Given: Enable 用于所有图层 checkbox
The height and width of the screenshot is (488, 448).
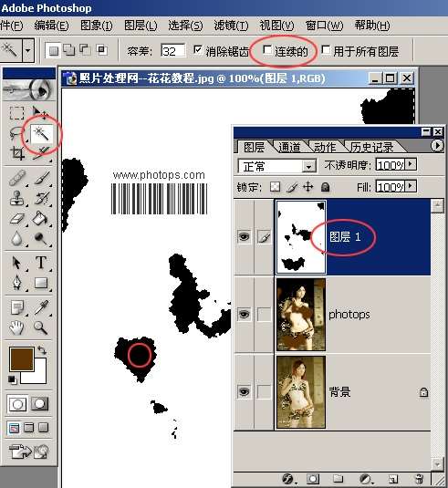Looking at the screenshot, I should pyautogui.click(x=326, y=50).
